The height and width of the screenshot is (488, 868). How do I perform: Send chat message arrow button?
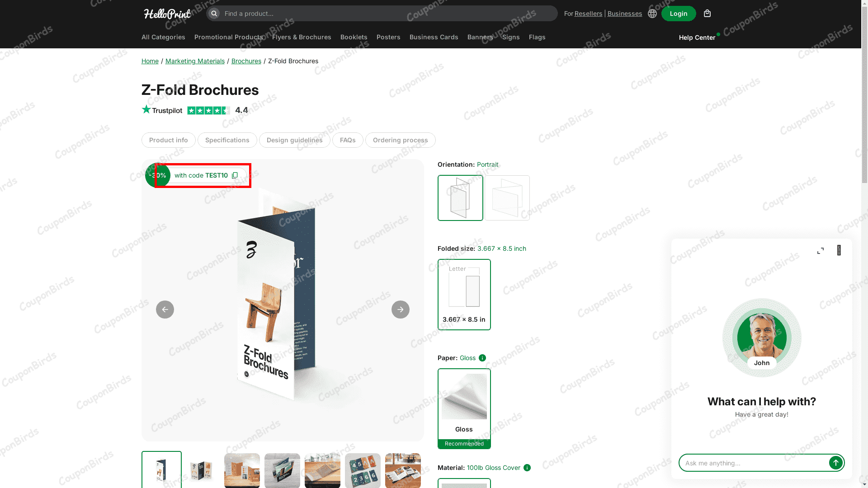(835, 463)
